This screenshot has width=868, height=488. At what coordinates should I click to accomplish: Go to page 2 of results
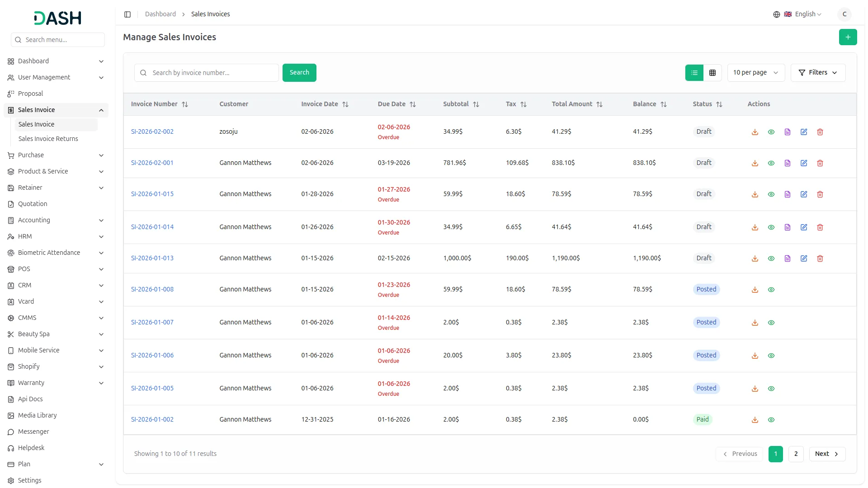click(795, 454)
